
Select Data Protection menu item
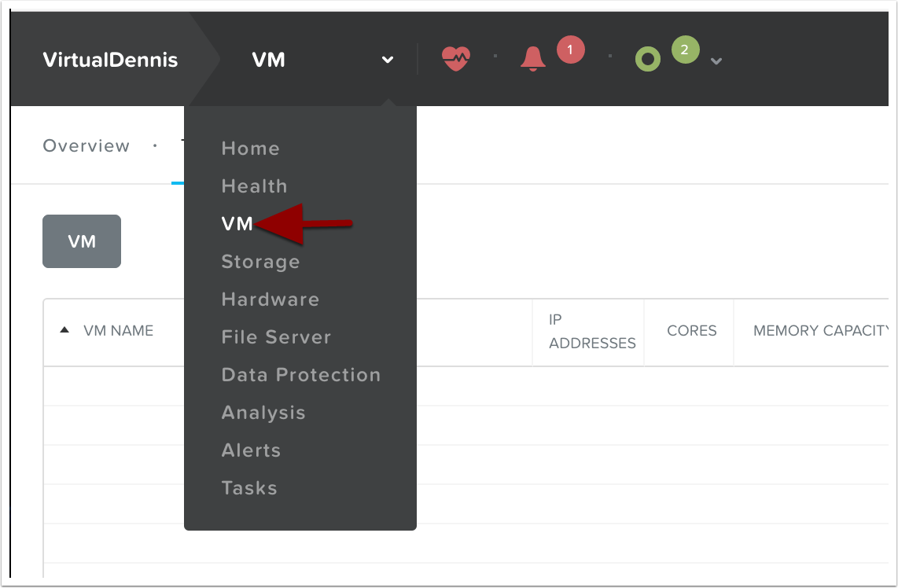point(300,375)
